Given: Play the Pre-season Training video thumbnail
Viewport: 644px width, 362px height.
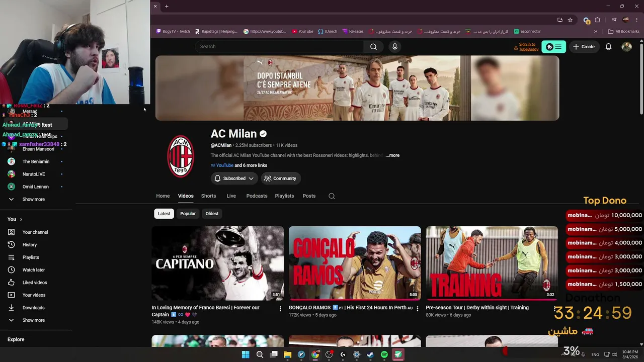Looking at the screenshot, I should click(x=492, y=263).
